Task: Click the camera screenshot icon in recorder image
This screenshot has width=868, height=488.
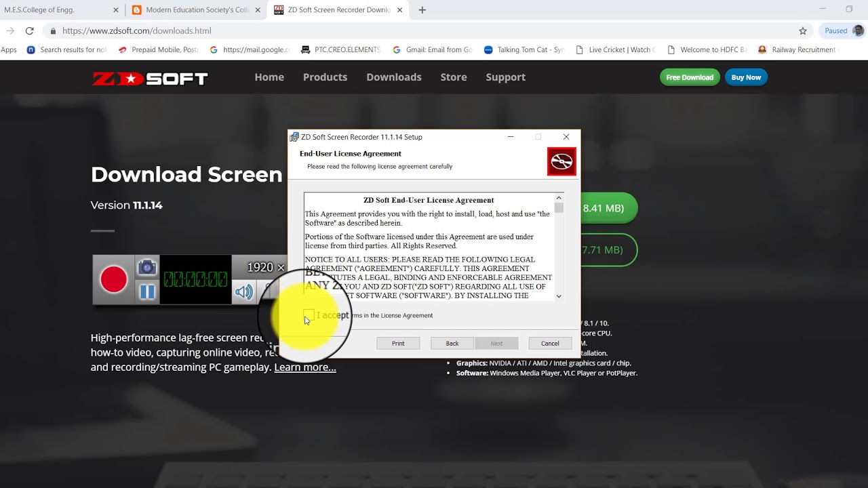Action: click(147, 267)
